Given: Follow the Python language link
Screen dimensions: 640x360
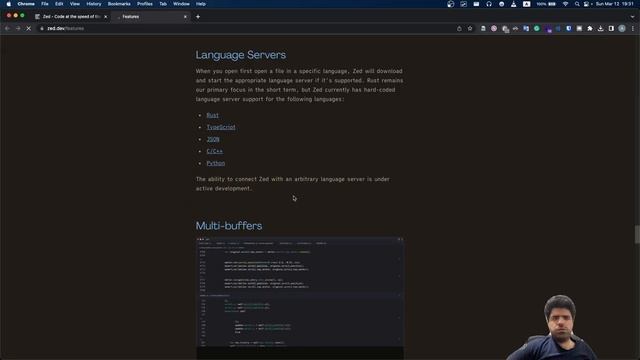Looking at the screenshot, I should pyautogui.click(x=216, y=163).
